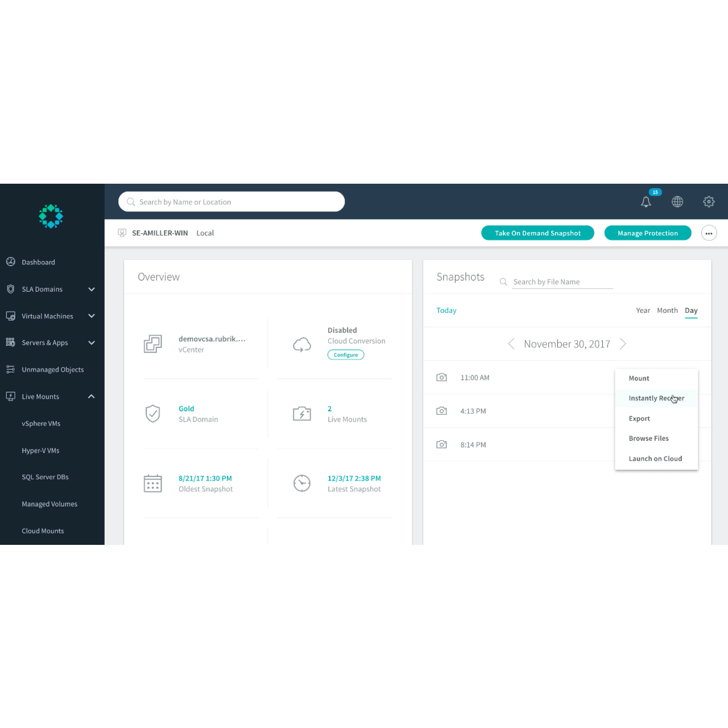Click Configure under Cloud Conversion

(x=345, y=354)
